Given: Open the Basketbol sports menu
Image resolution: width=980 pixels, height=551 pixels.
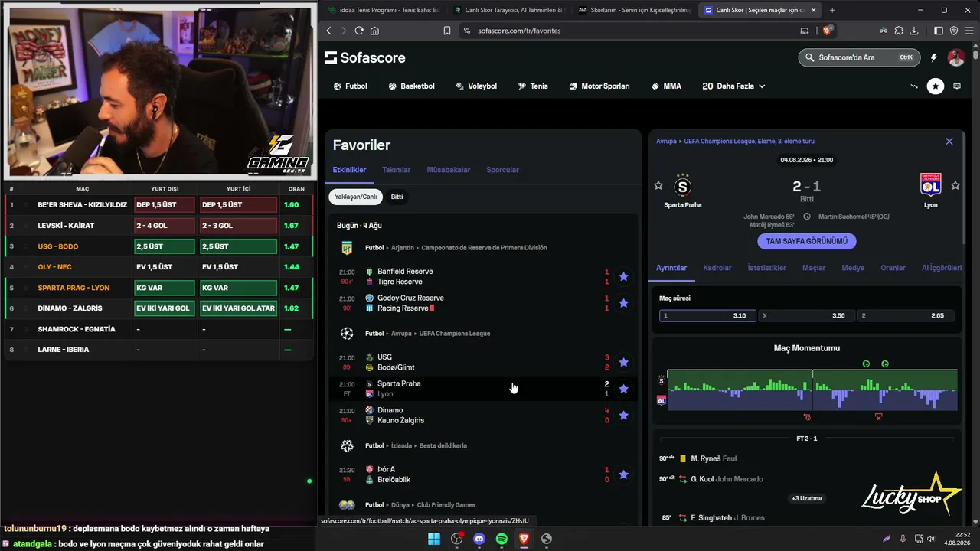Looking at the screenshot, I should pyautogui.click(x=411, y=86).
